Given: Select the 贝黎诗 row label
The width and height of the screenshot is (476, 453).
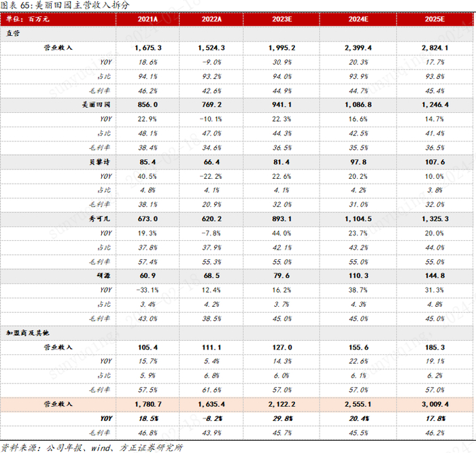Looking at the screenshot, I should pos(99,162).
